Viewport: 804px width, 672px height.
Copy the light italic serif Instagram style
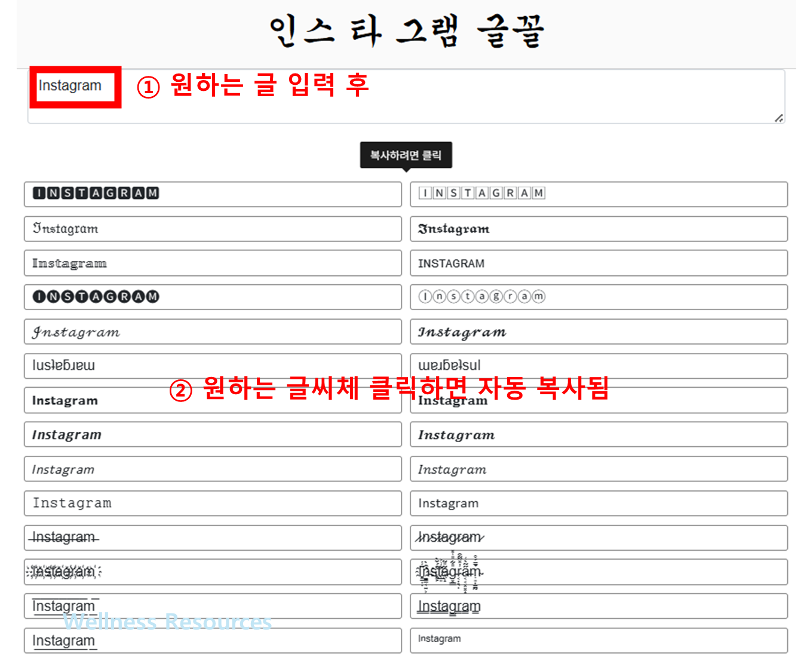pyautogui.click(x=599, y=469)
